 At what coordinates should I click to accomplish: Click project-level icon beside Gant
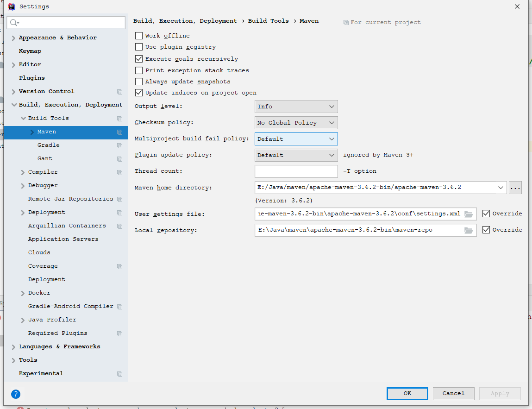tap(120, 159)
